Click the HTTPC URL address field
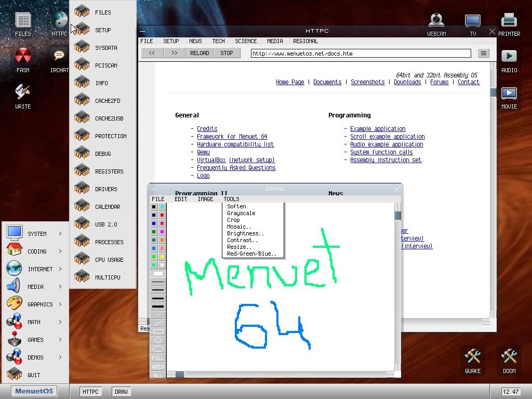532x399 pixels. 361,54
